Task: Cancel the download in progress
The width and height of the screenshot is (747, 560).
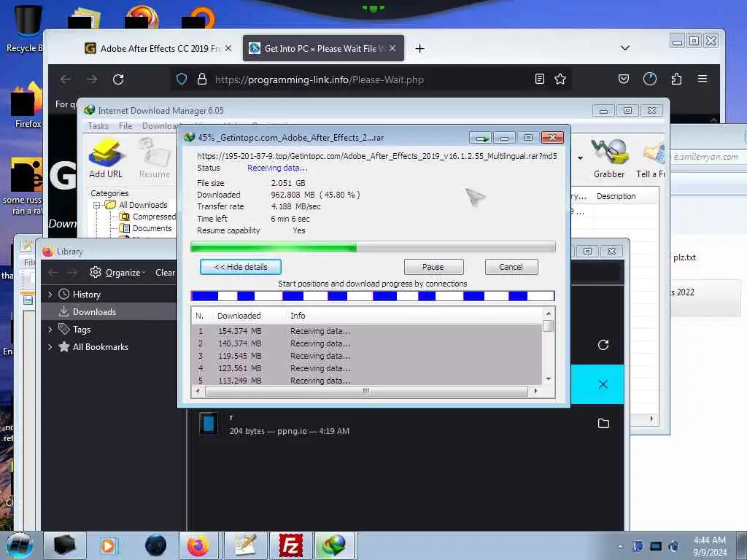Action: (511, 267)
